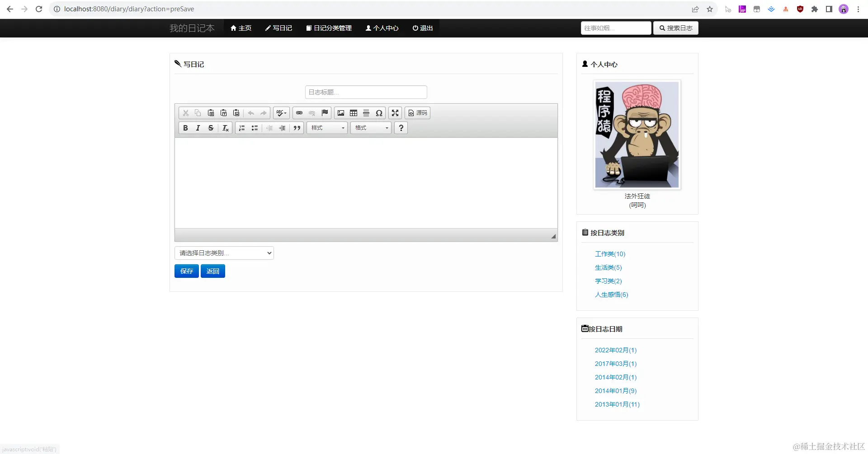Open the 2022年02月(1) date link
This screenshot has width=868, height=454.
[x=616, y=350]
